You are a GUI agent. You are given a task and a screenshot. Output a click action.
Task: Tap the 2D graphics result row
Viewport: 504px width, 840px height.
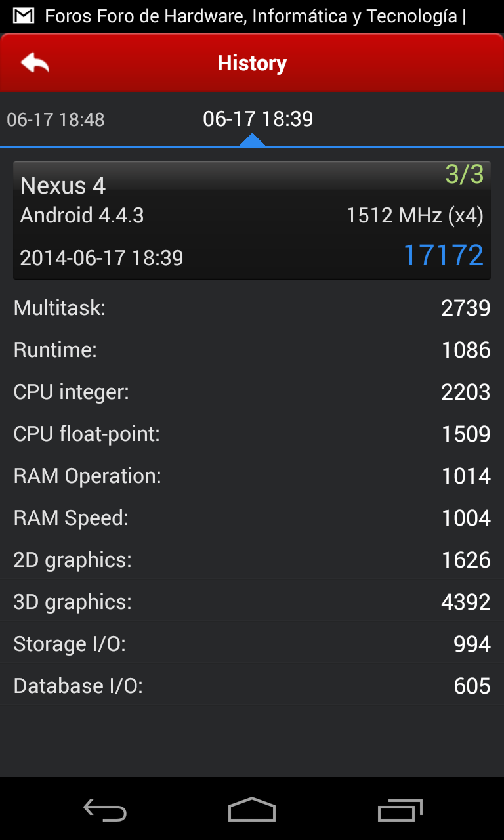252,560
